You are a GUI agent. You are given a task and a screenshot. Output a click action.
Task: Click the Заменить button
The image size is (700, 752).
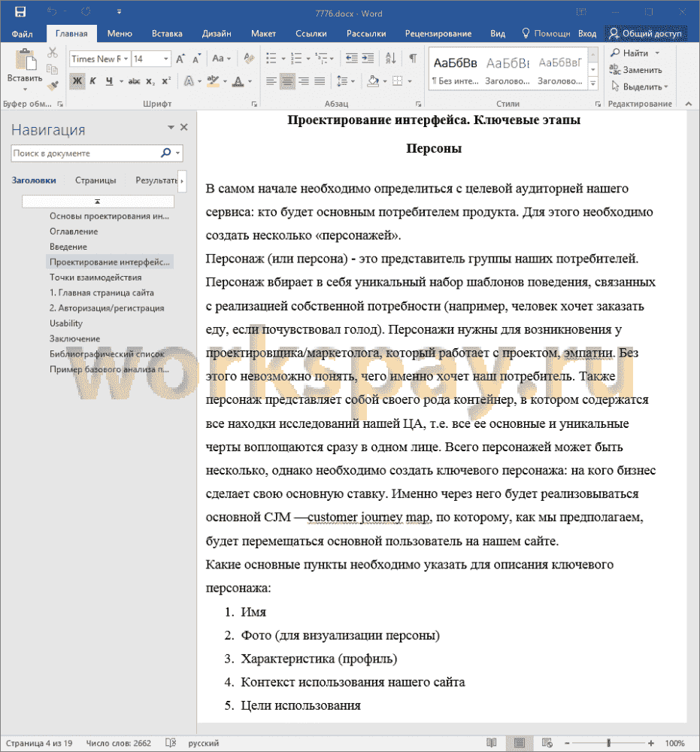point(636,70)
